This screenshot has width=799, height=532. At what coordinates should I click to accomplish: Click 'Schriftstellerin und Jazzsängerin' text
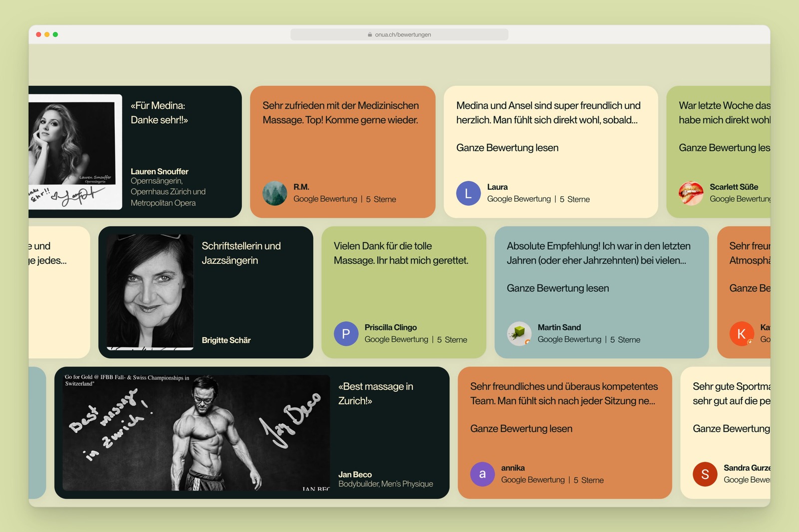coord(241,253)
